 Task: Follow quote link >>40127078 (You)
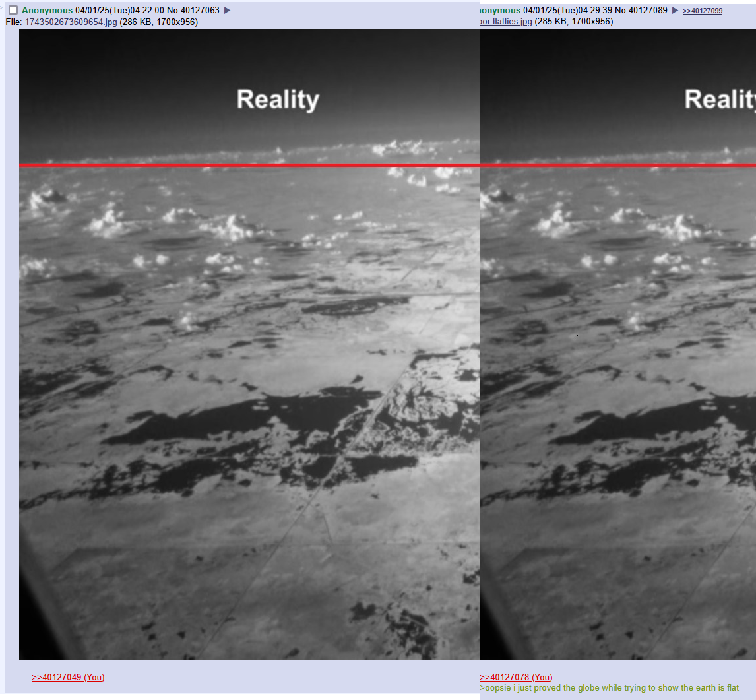[x=517, y=678]
